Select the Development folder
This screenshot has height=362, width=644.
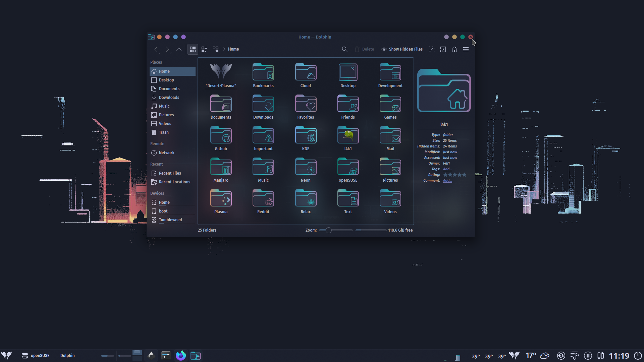pos(390,75)
